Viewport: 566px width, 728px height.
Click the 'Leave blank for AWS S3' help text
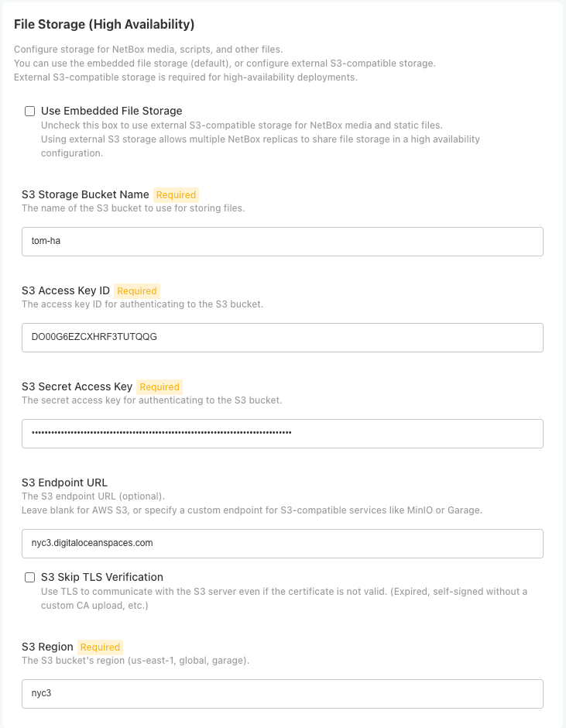[252, 510]
